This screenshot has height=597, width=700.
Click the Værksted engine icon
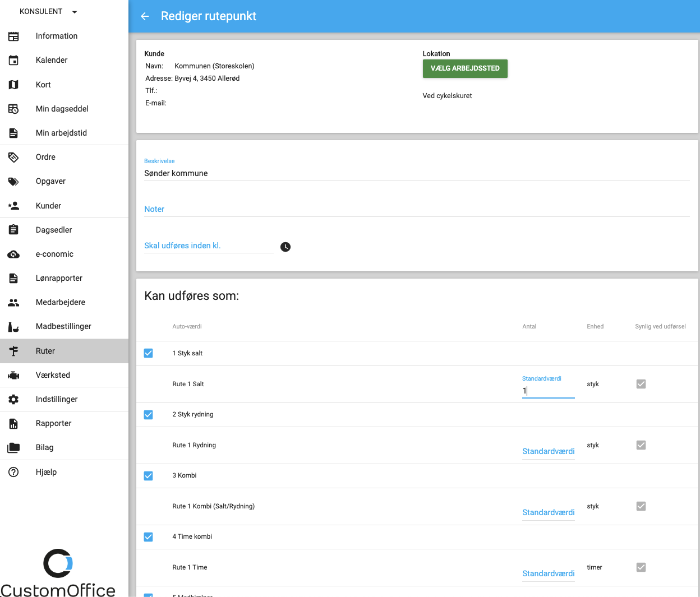pyautogui.click(x=13, y=375)
